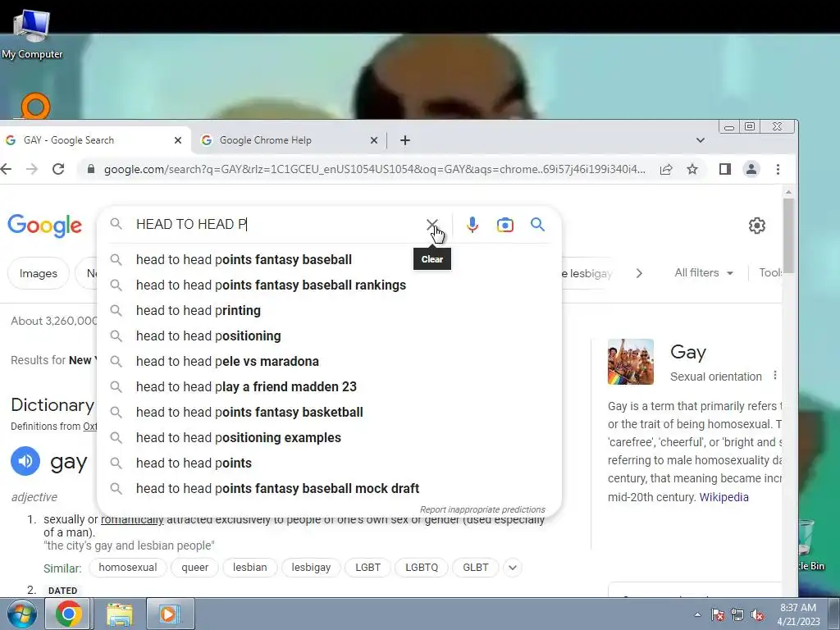
Task: Open Google quick settings gear
Action: click(756, 226)
